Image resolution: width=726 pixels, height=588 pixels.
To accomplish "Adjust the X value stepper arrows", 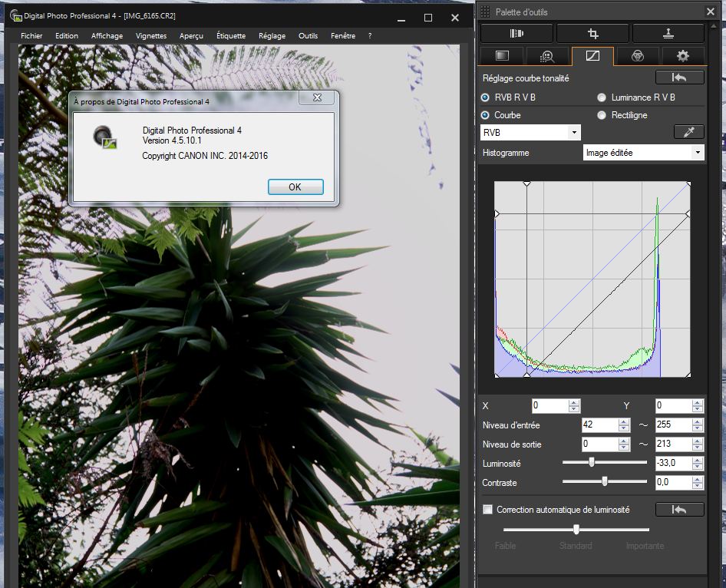I will click(x=574, y=406).
